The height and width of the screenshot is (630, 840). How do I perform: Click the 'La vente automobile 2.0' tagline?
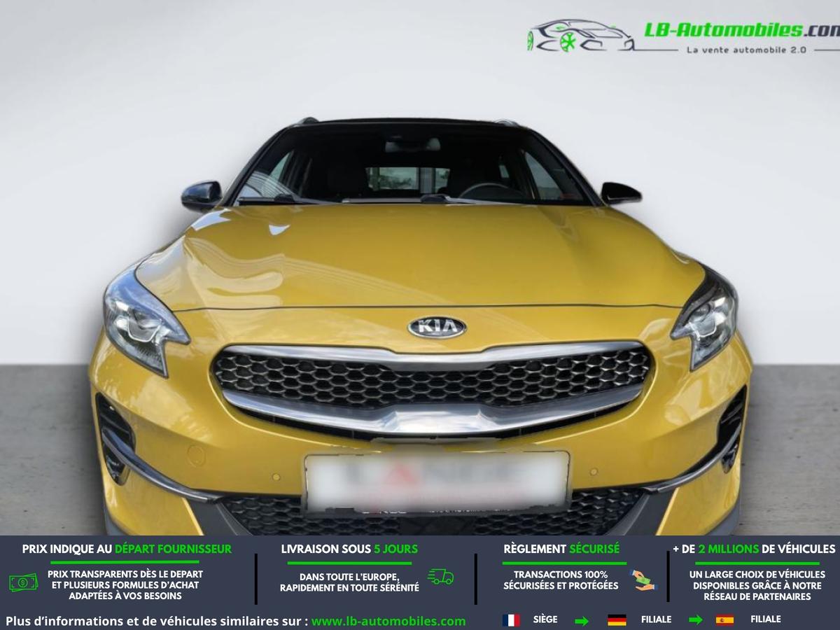(746, 50)
